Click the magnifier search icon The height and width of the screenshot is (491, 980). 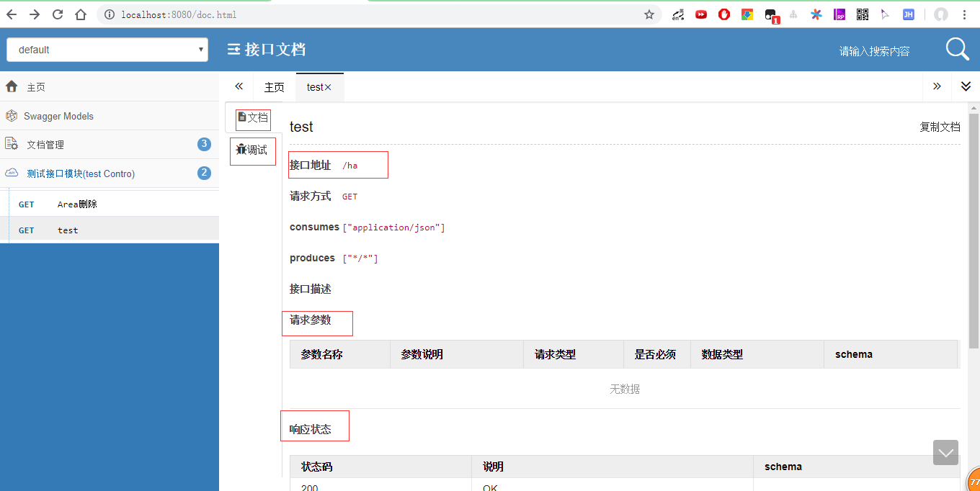click(x=958, y=49)
